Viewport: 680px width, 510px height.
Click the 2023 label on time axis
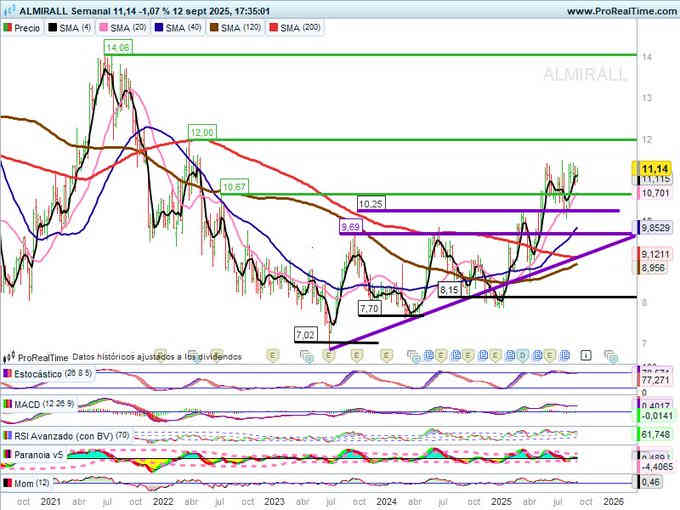click(274, 502)
